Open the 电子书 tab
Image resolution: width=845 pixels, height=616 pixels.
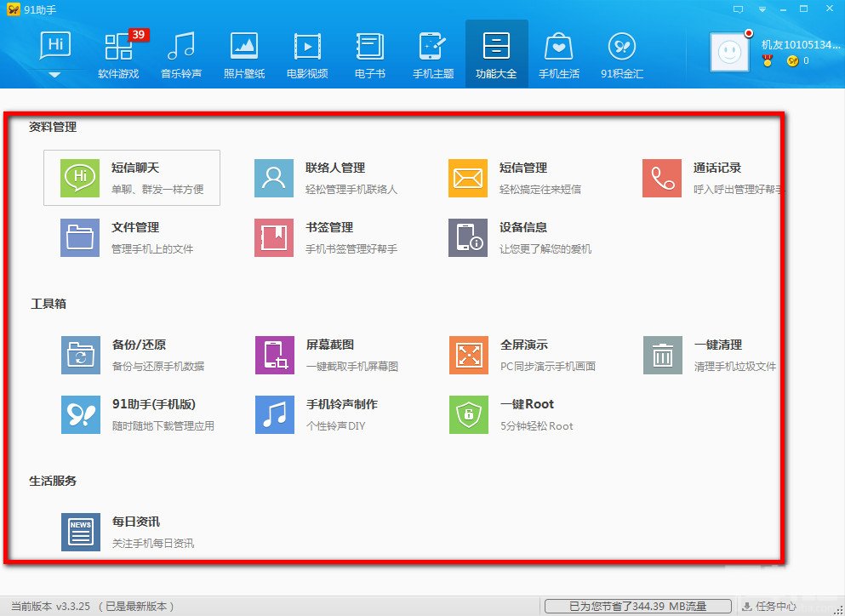coord(370,54)
